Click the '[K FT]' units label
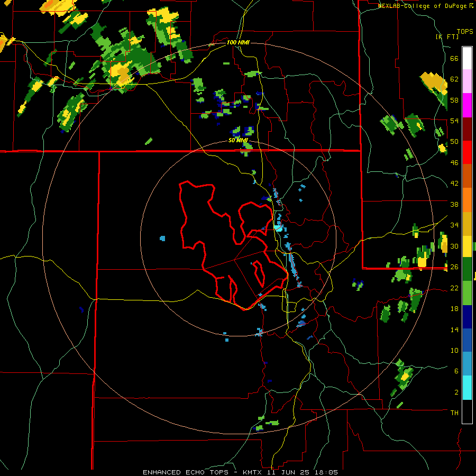The width and height of the screenshot is (476, 476). (x=447, y=36)
